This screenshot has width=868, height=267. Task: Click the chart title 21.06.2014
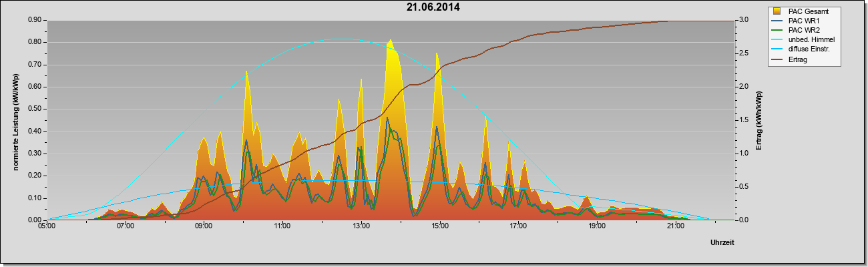tap(433, 7)
